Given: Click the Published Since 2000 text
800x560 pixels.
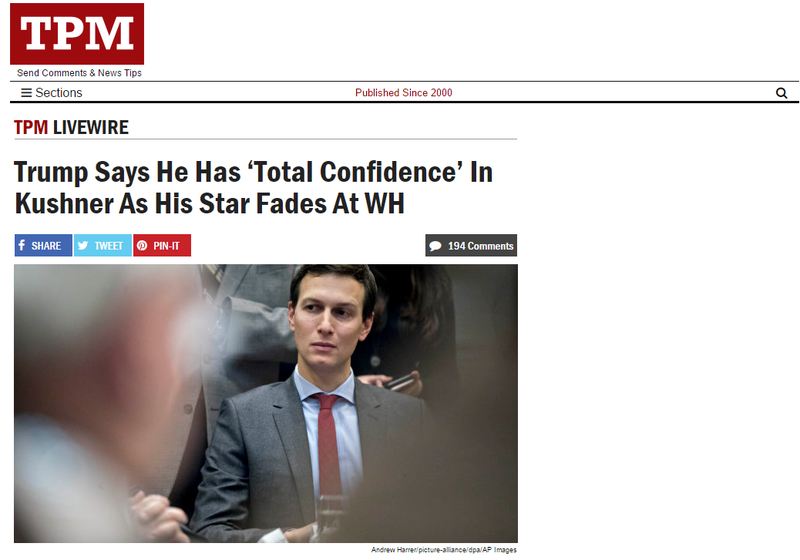Looking at the screenshot, I should click(404, 93).
